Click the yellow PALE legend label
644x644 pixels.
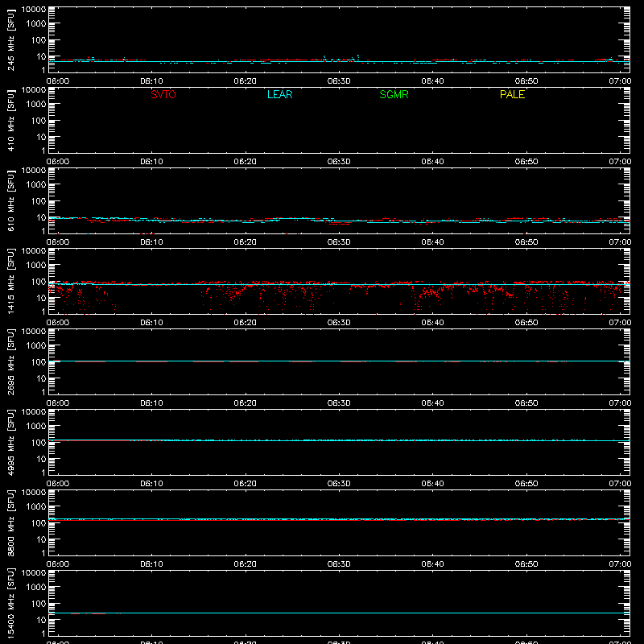click(x=512, y=94)
